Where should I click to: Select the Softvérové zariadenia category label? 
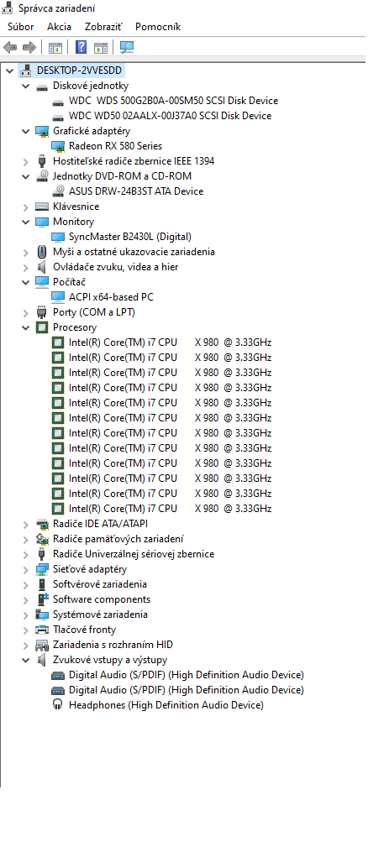100,584
